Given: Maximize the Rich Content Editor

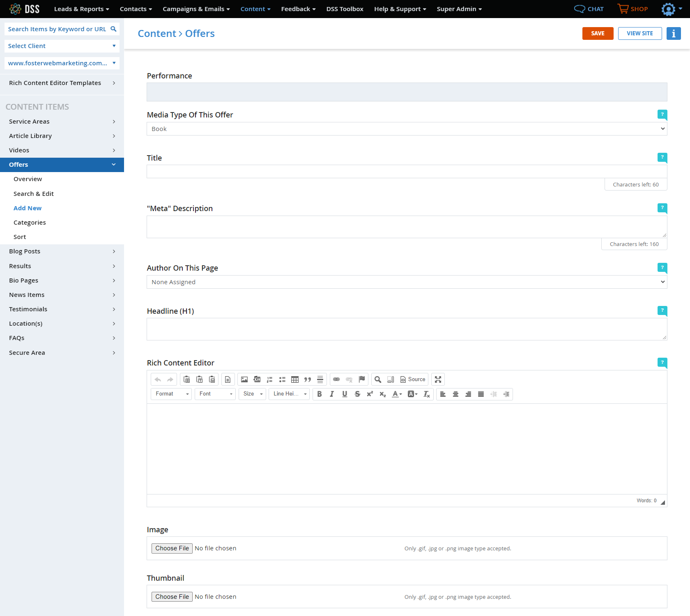Looking at the screenshot, I should 438,379.
